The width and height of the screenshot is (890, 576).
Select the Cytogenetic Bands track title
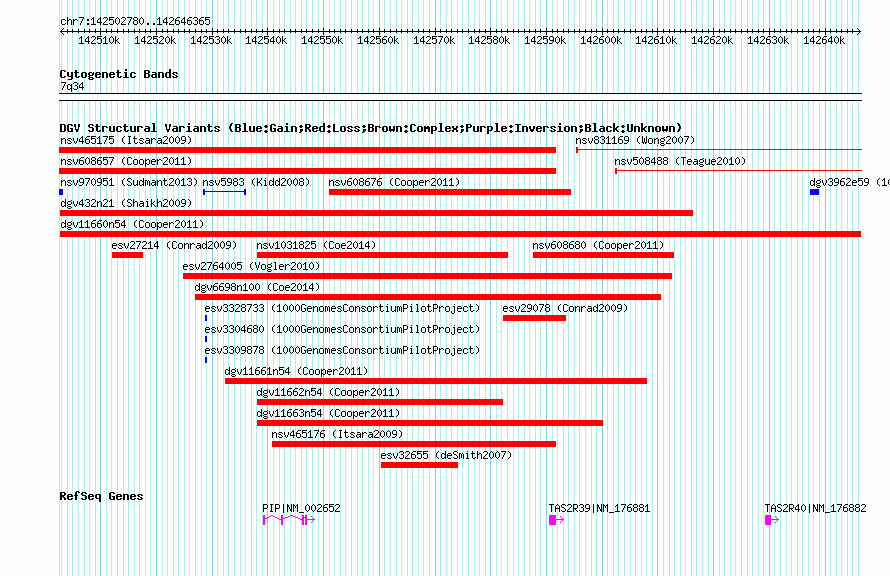coord(119,74)
